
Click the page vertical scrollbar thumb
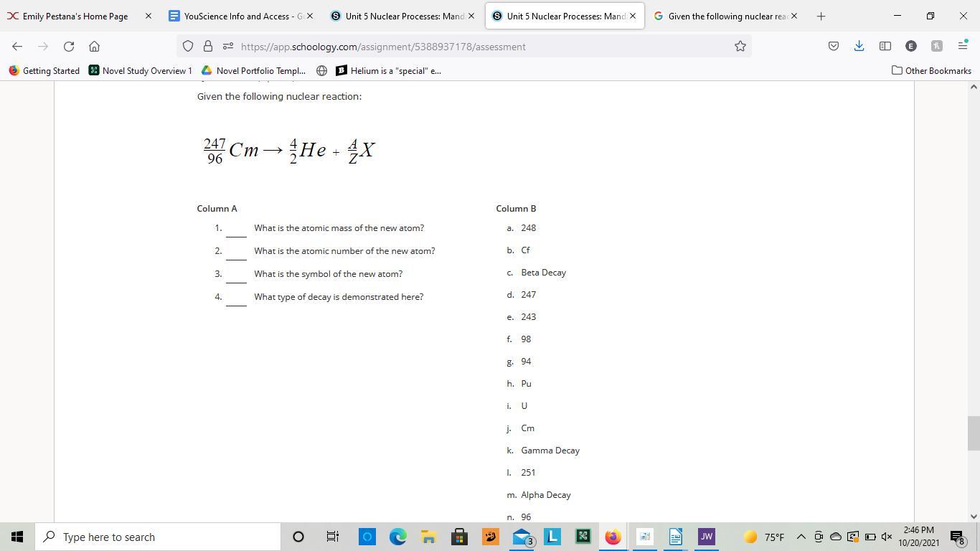tap(974, 433)
